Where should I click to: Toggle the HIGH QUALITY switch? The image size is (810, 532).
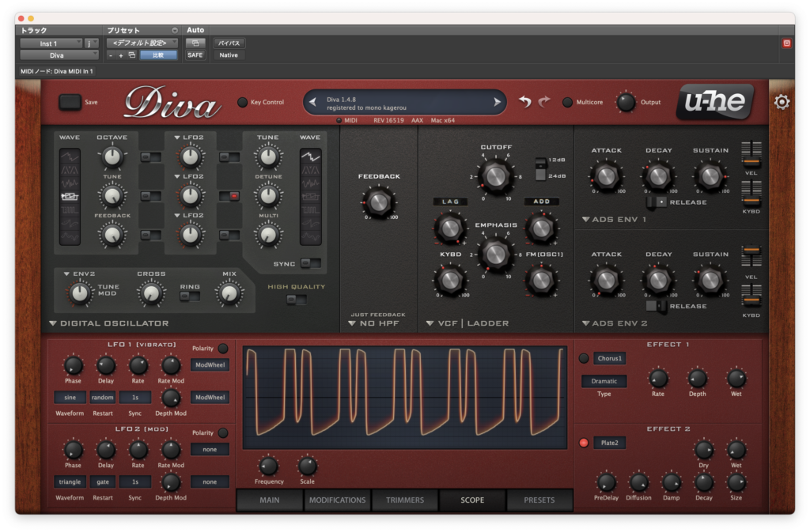coord(297,300)
